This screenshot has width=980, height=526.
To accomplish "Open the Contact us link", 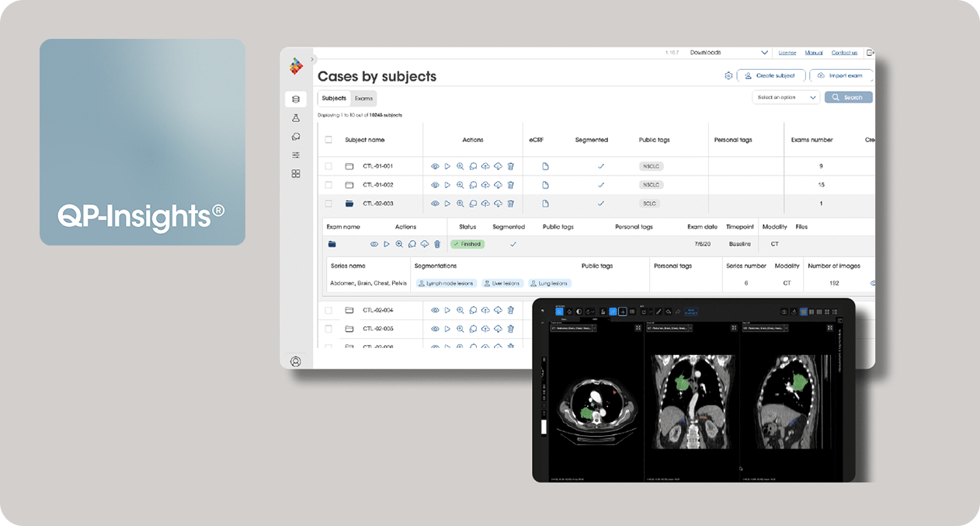I will [844, 53].
